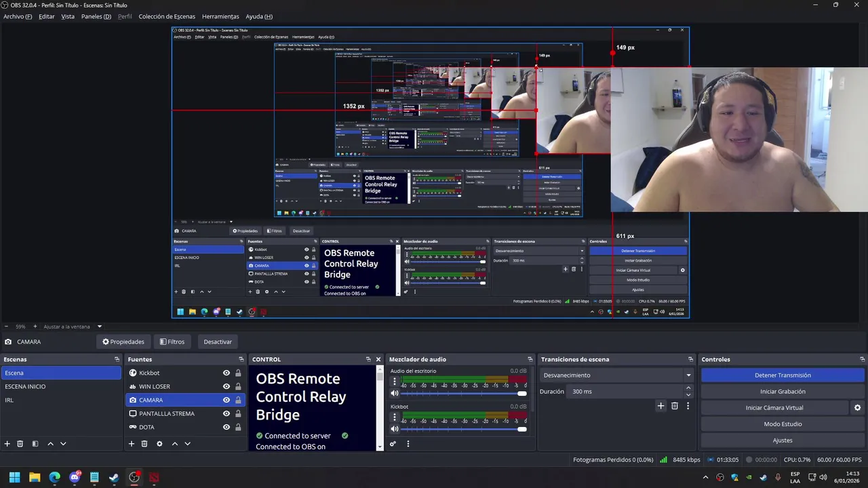The height and width of the screenshot is (488, 868).
Task: Open the Vista menu
Action: (x=68, y=16)
